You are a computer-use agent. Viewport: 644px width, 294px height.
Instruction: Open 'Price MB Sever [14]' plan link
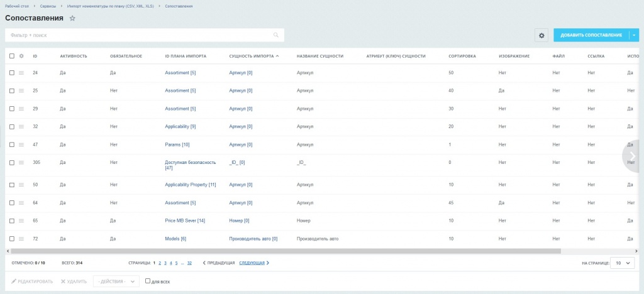coord(185,220)
